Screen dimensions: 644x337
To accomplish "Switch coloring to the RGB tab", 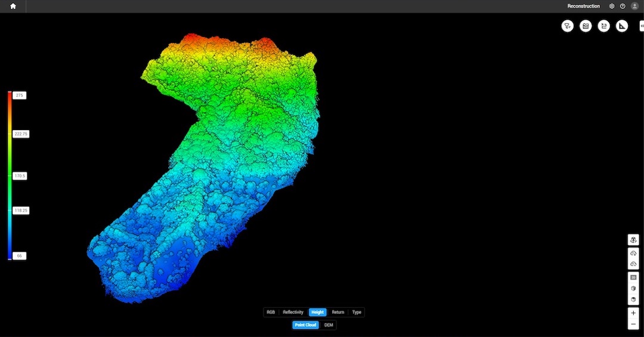I will 271,312.
